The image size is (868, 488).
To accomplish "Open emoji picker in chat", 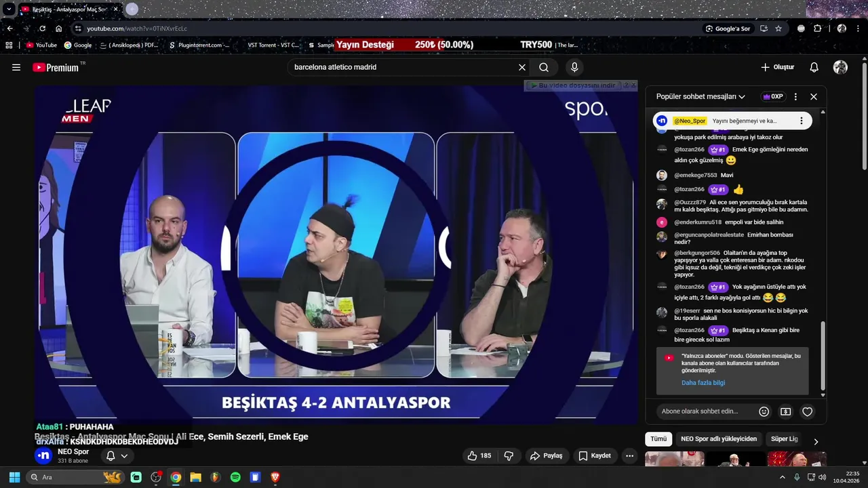I will click(x=764, y=411).
